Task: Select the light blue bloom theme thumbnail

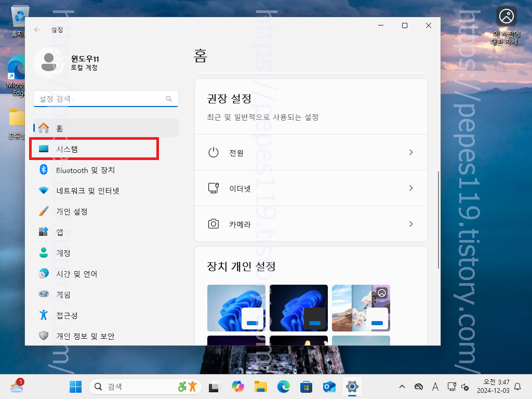Action: (236, 308)
